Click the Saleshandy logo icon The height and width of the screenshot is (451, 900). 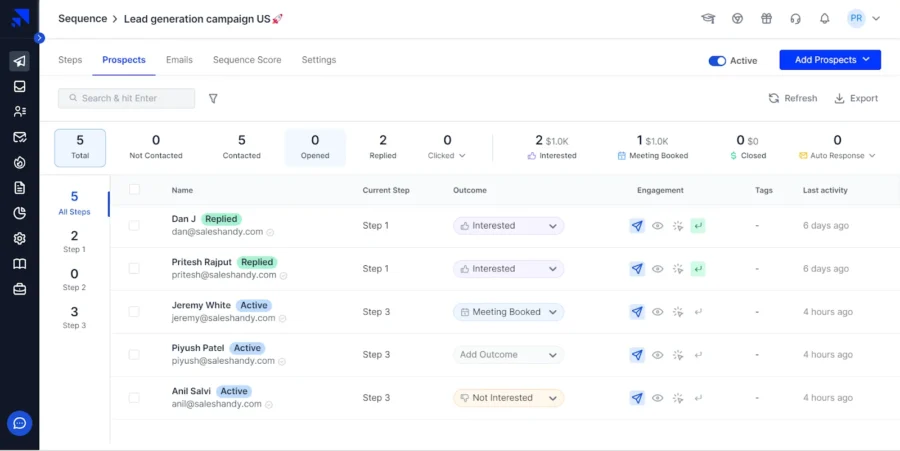point(20,18)
